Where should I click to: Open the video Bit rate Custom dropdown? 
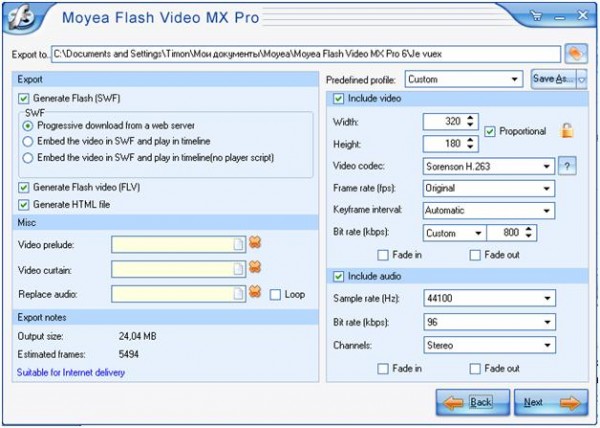pos(454,233)
